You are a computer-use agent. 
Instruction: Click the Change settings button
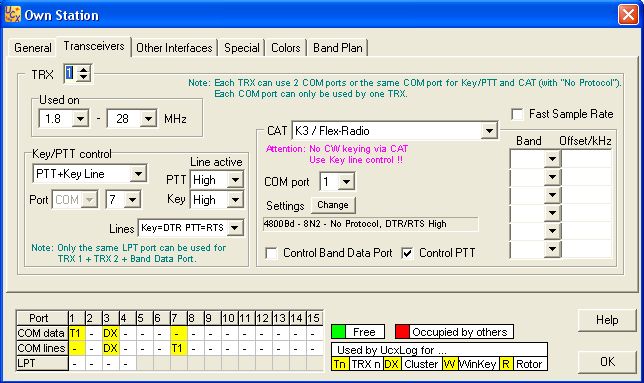click(x=333, y=205)
